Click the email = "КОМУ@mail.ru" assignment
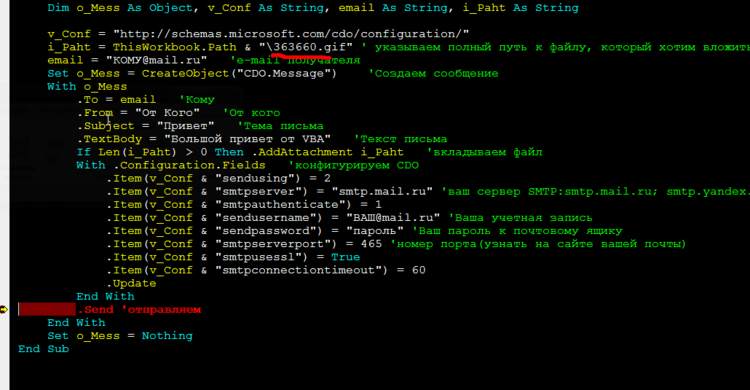 (127, 60)
